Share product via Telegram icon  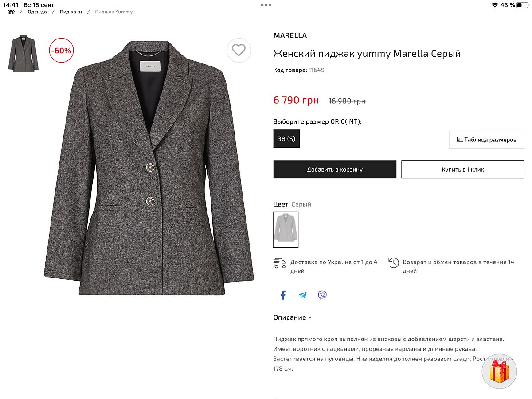[303, 295]
